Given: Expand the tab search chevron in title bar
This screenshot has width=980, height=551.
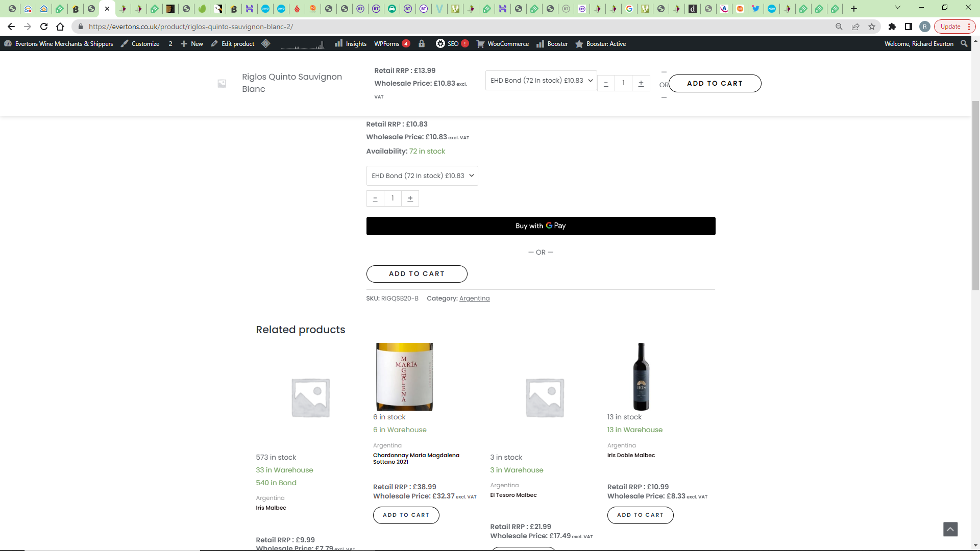Looking at the screenshot, I should point(898,8).
